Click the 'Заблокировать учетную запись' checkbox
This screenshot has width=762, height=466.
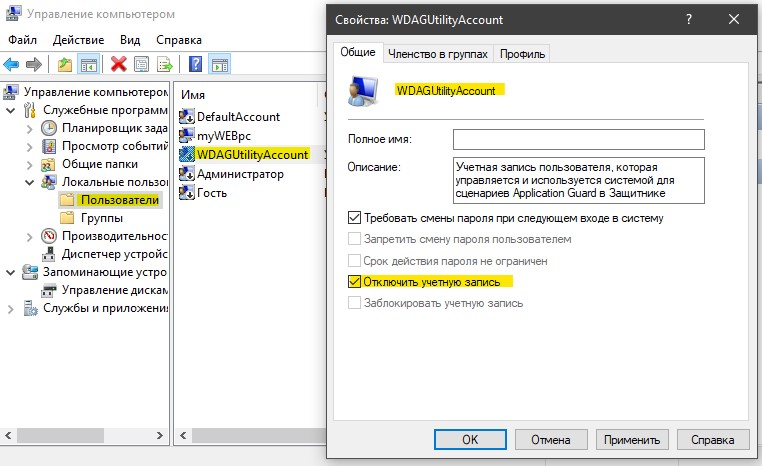tap(354, 303)
